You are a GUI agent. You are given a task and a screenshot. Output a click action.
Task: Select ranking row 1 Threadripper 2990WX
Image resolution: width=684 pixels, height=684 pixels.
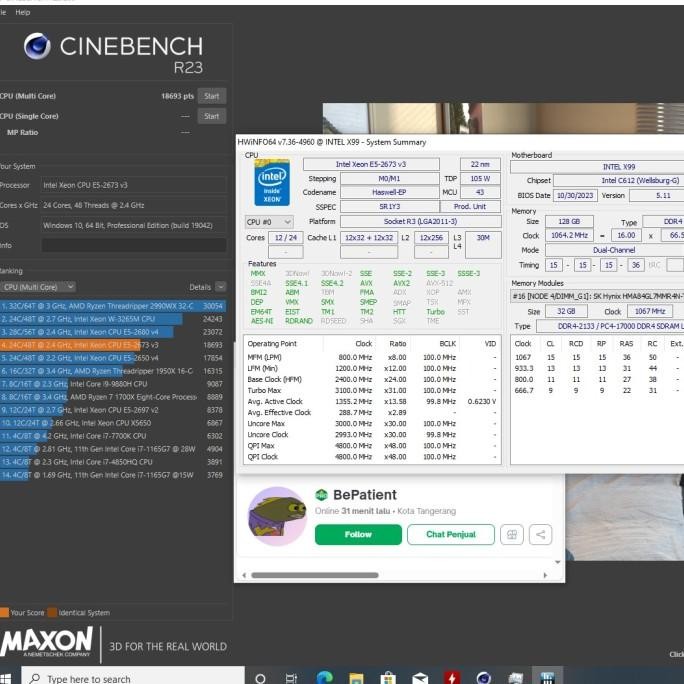[x=113, y=306]
